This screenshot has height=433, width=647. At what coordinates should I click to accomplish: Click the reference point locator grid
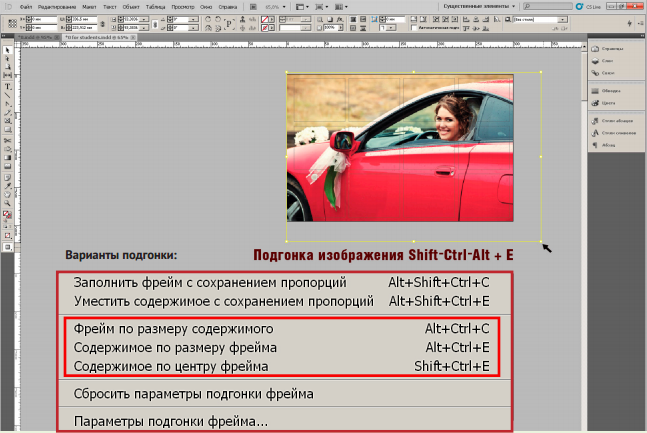[x=12, y=24]
